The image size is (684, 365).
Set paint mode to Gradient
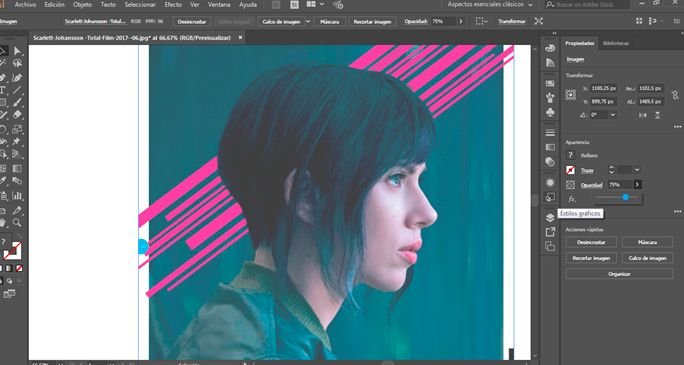point(9,268)
